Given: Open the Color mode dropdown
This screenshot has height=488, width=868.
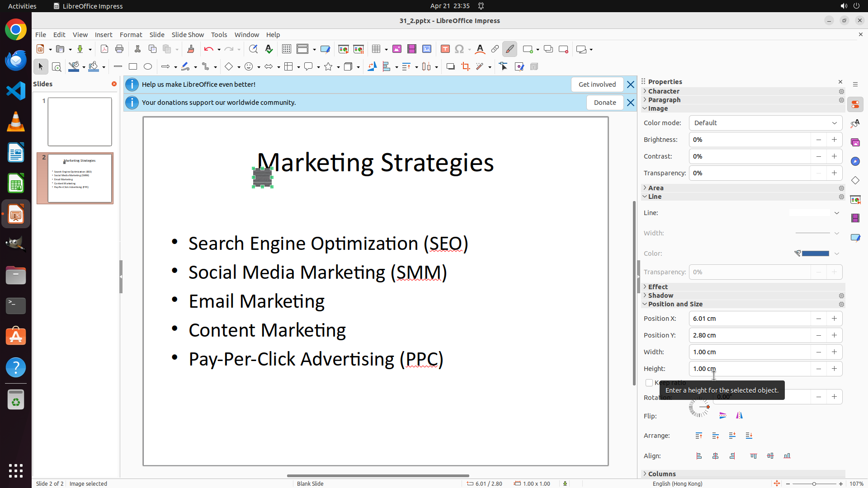Looking at the screenshot, I should [765, 123].
